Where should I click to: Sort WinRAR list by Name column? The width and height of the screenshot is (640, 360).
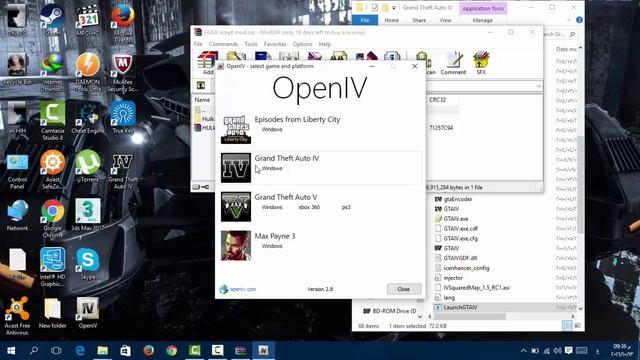coord(202,100)
